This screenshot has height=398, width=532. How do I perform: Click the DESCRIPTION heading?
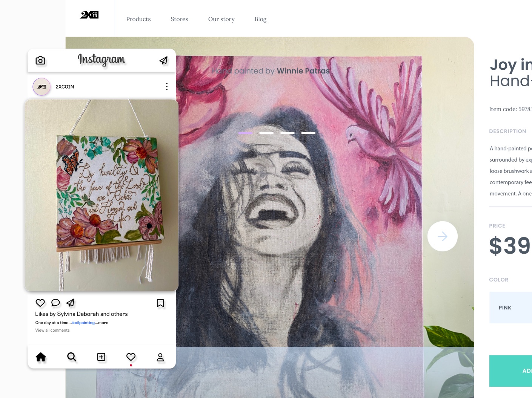pyautogui.click(x=507, y=131)
